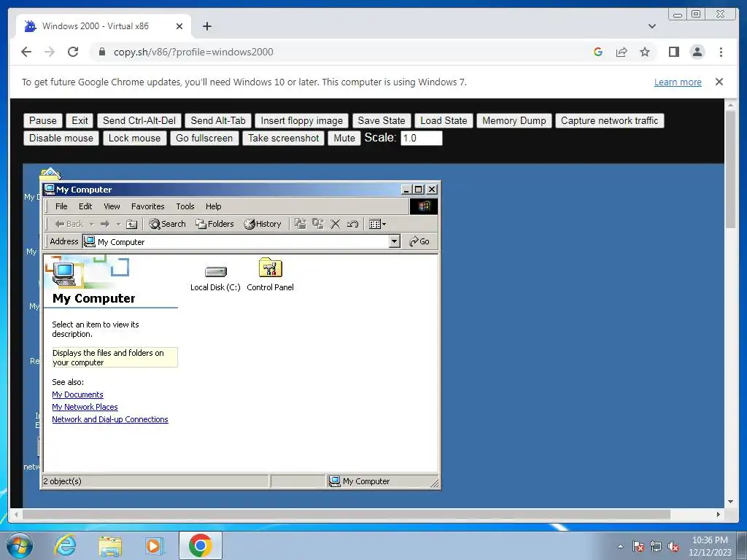Click the Pause emulator button
This screenshot has width=747, height=560.
tap(43, 120)
